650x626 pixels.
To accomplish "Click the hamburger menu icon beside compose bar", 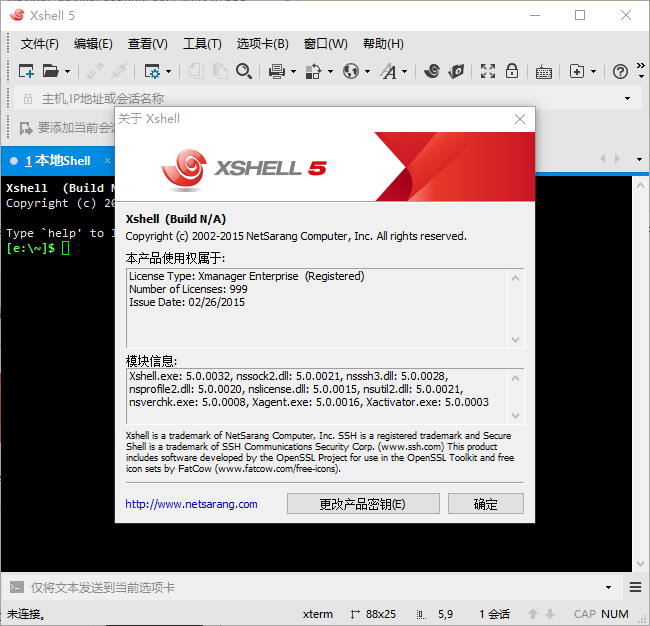I will tap(635, 587).
